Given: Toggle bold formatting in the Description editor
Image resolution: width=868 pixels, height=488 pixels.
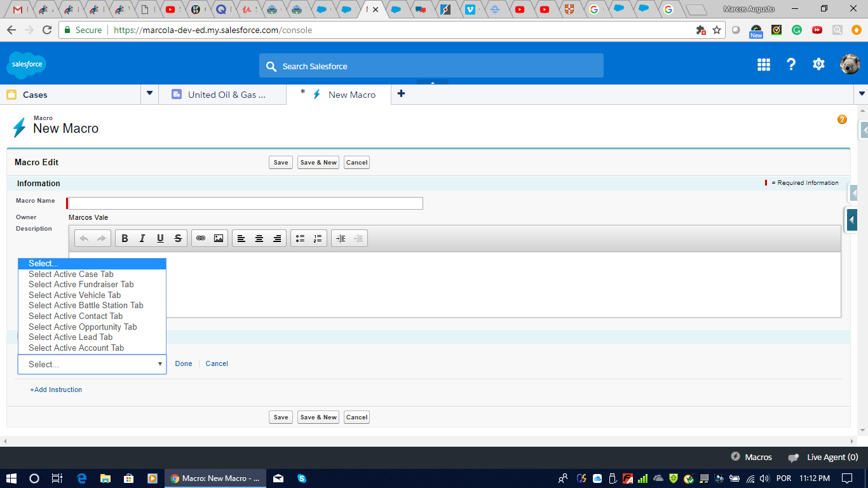Looking at the screenshot, I should tap(125, 238).
